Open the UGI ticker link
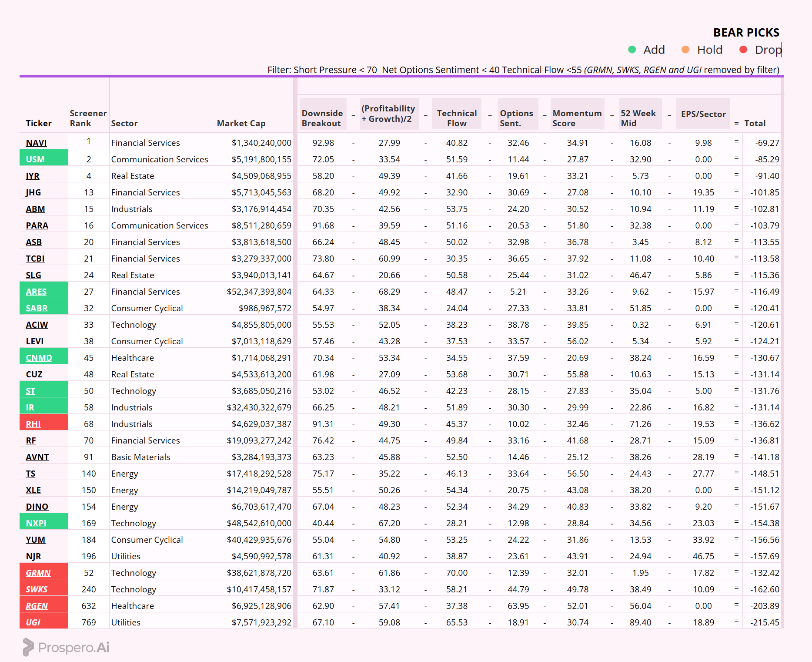Viewport: 812px width, 662px height. 33,622
